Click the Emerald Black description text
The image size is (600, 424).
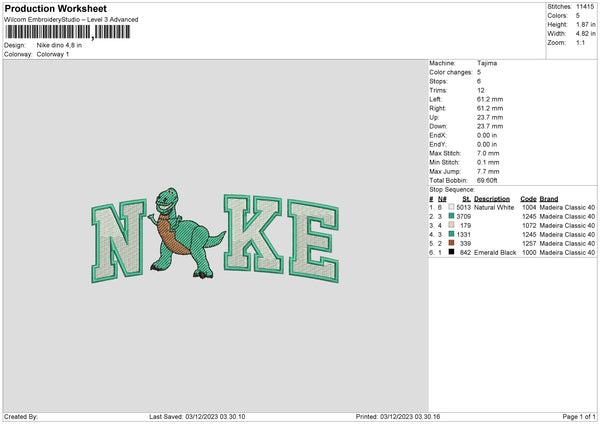pyautogui.click(x=495, y=253)
